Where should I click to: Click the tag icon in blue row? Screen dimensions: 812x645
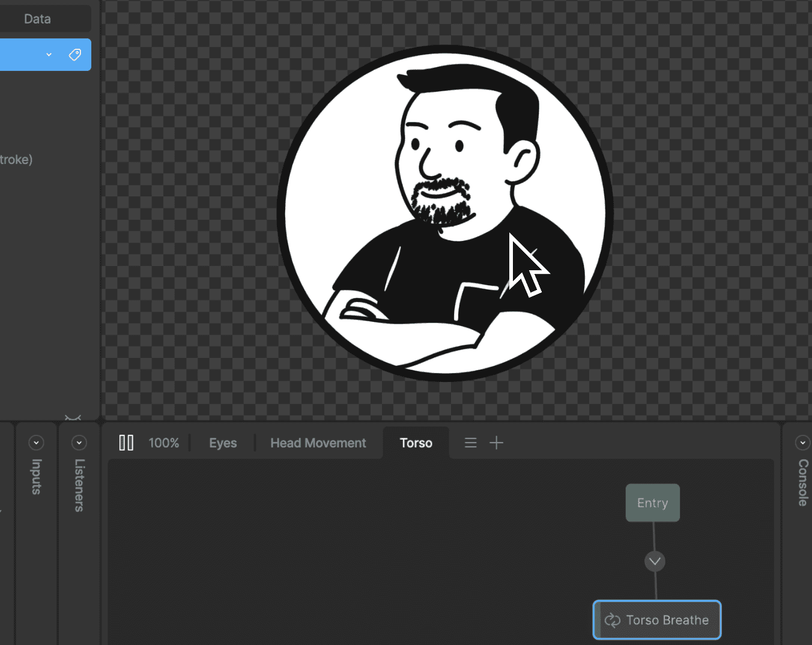pos(74,55)
